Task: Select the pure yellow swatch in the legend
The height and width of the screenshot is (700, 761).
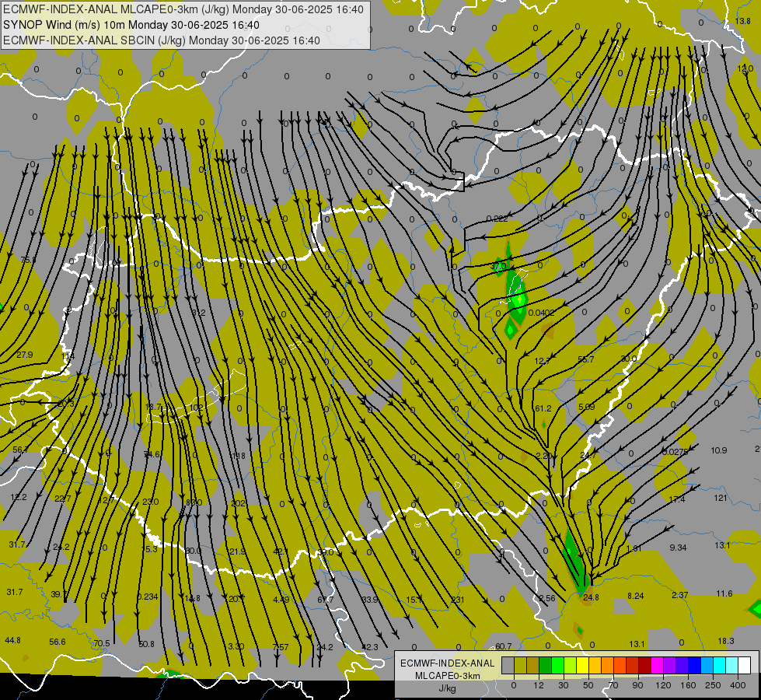Action: [583, 666]
